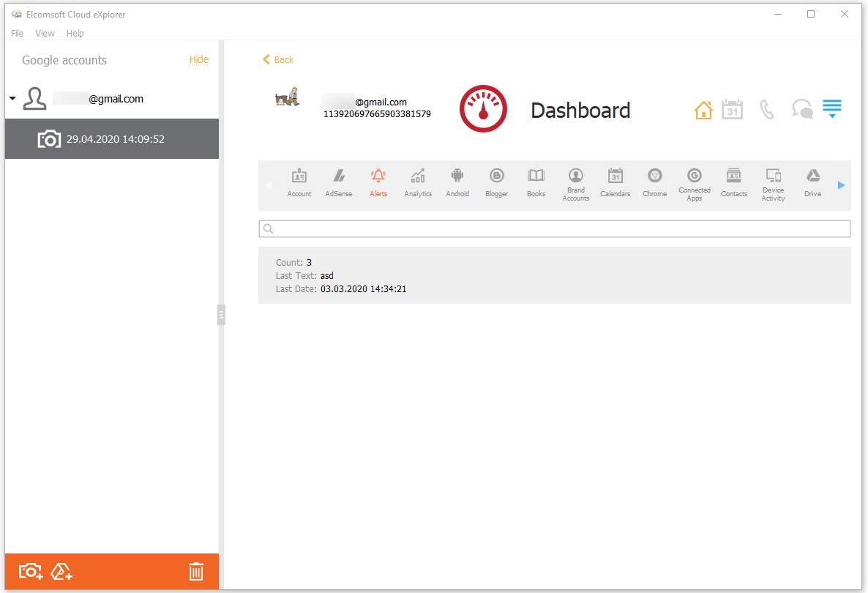868x593 pixels.
Task: Create a new snapshot with the camera icon
Action: pos(29,571)
